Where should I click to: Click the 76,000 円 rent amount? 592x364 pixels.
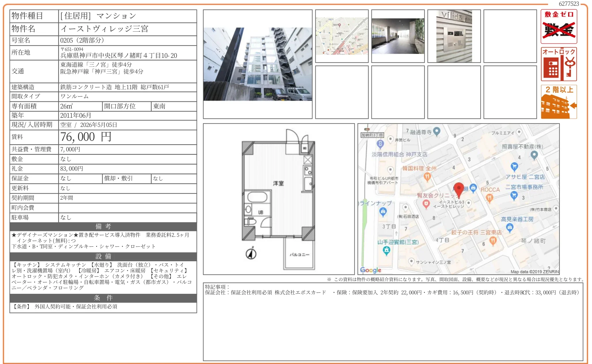click(86, 137)
